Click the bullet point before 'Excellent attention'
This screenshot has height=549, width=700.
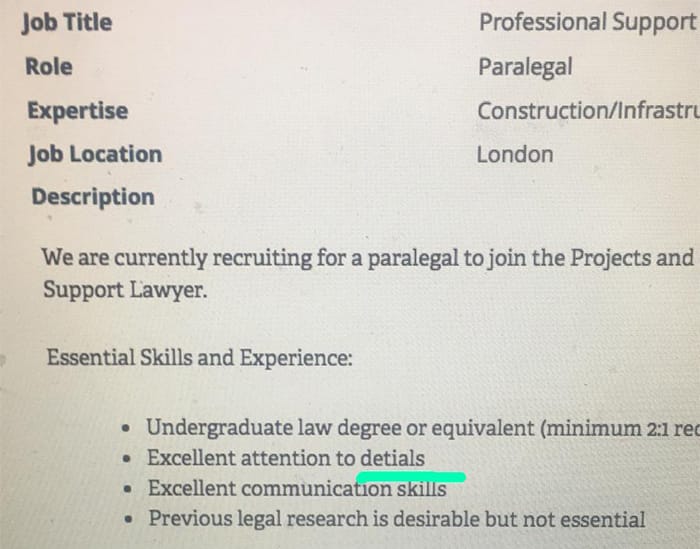128,459
